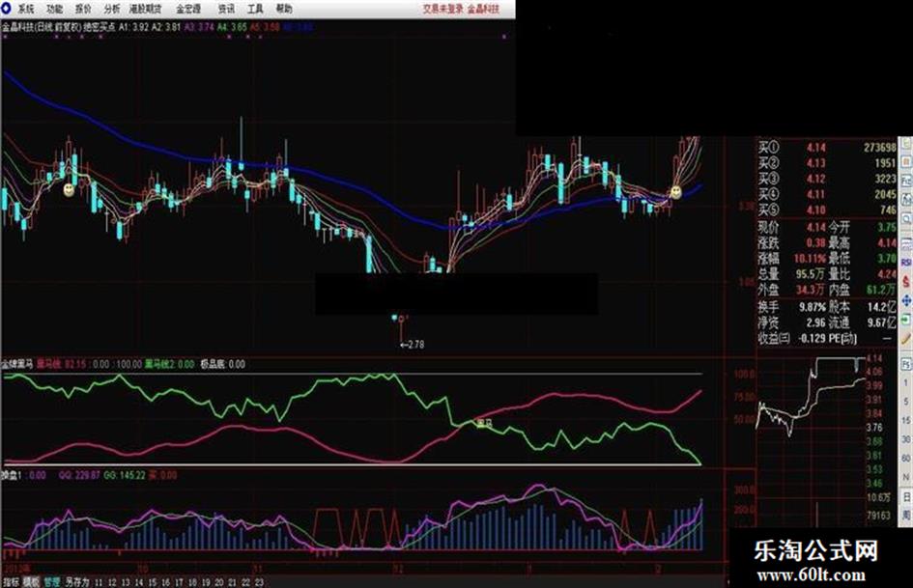
Task: Click the 换手 9.87% turnover value
Action: [x=813, y=307]
